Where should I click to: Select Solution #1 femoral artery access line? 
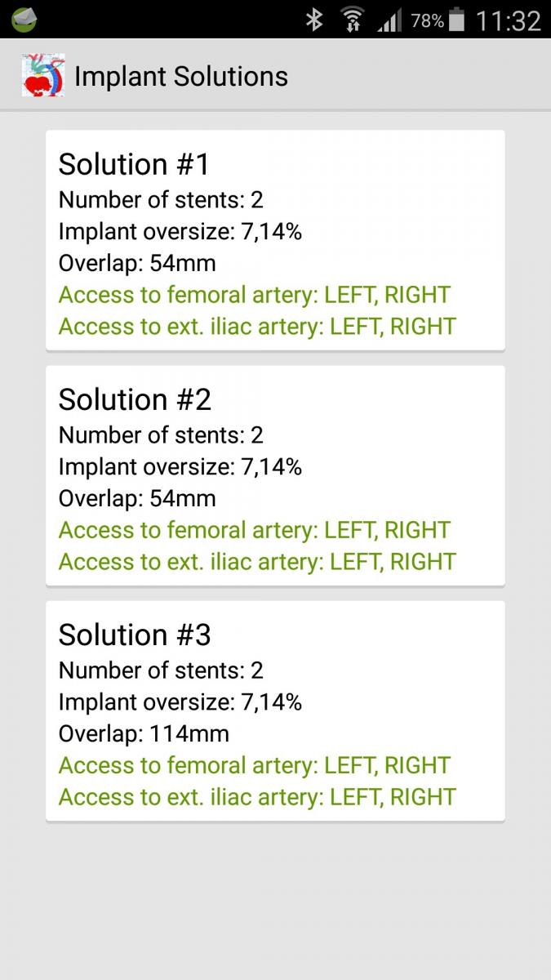click(254, 295)
